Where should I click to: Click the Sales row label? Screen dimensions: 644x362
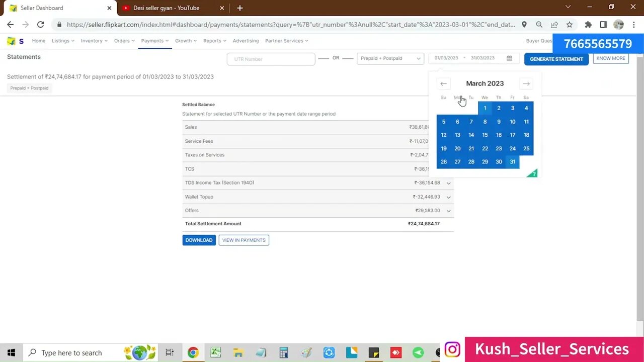[x=191, y=127]
